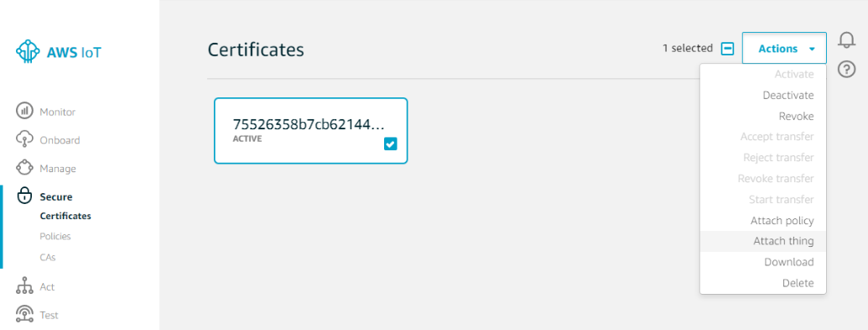Collapse the Actions dropdown menu
The width and height of the screenshot is (868, 330).
click(784, 48)
